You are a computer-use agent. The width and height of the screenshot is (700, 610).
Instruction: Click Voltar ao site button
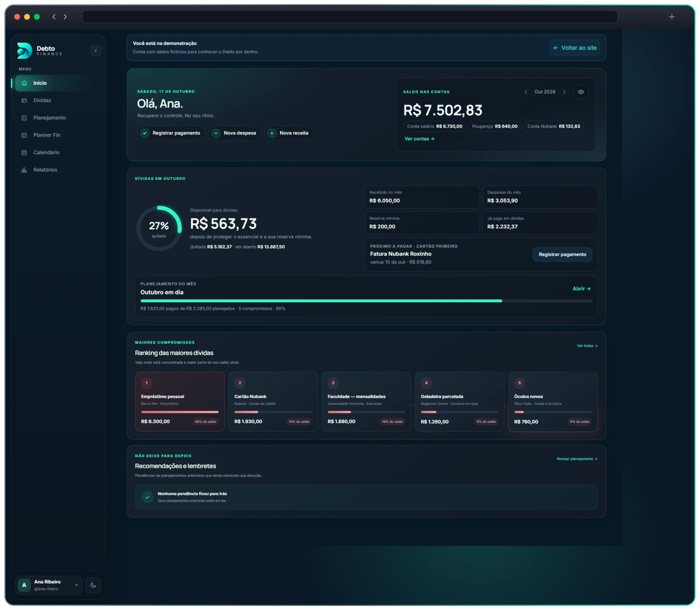(x=575, y=48)
